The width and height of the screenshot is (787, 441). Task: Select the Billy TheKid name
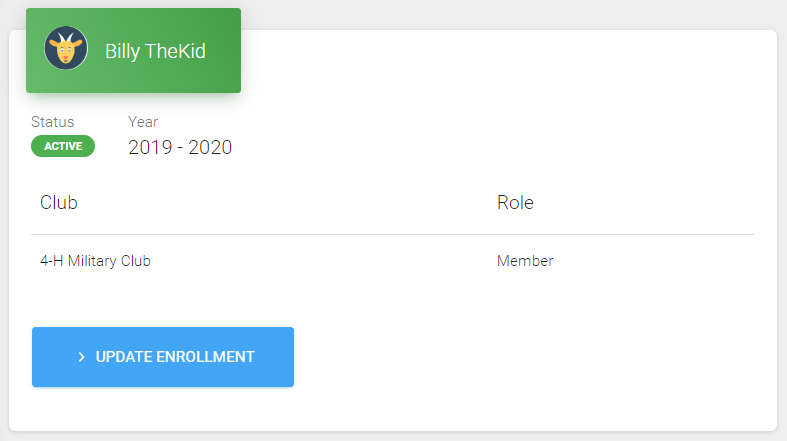click(x=155, y=51)
